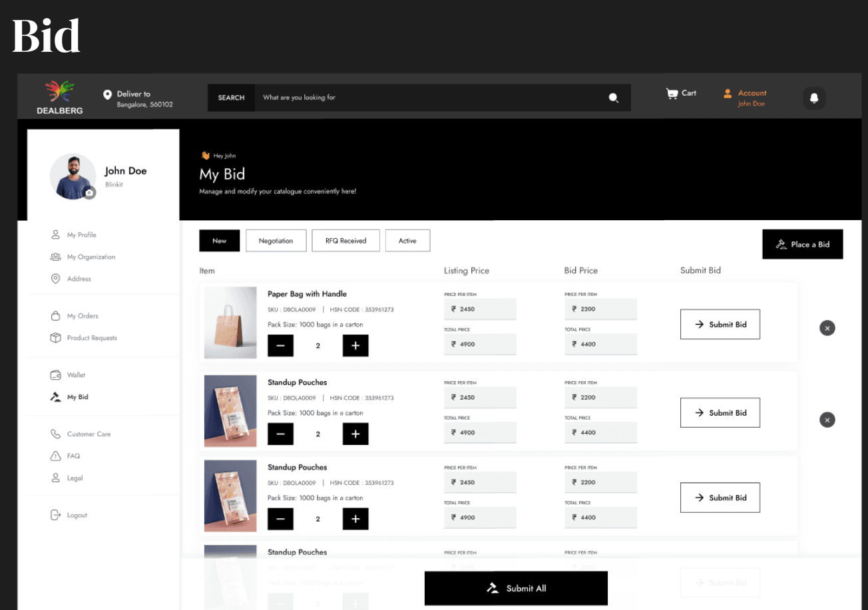Click the 'Bid Price' column header
The image size is (868, 610).
click(581, 271)
